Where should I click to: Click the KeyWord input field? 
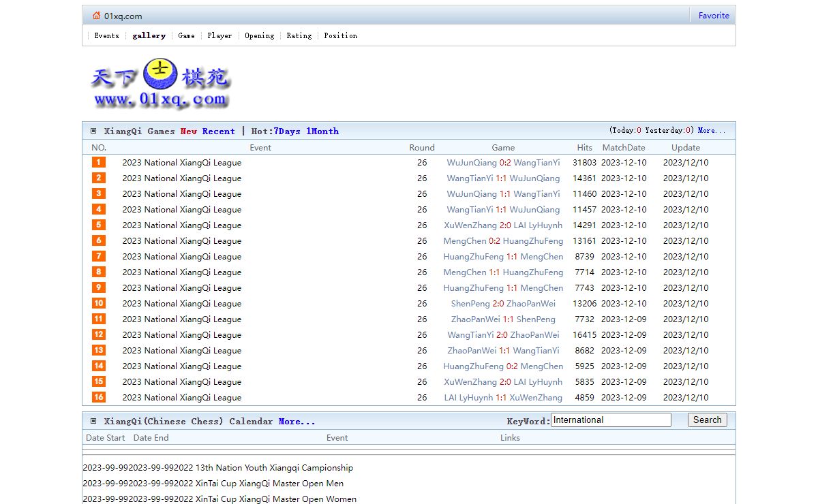pos(611,420)
